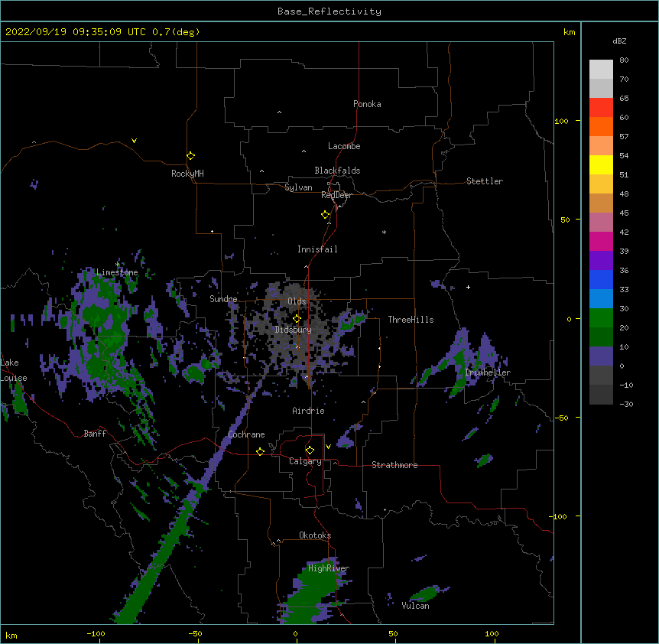
Task: Pick the 33–36 dBZ blue legend swatch
Action: click(x=601, y=279)
